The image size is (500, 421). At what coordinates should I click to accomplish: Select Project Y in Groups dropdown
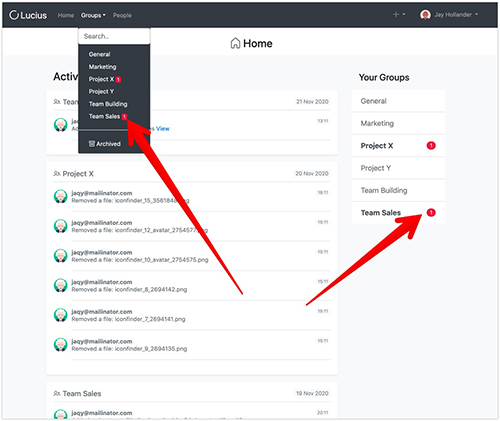point(101,91)
